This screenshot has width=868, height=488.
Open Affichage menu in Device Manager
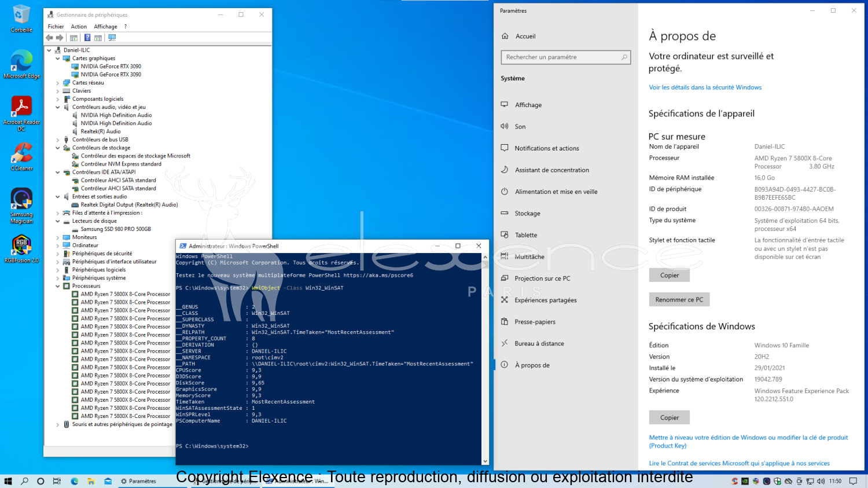coord(105,27)
